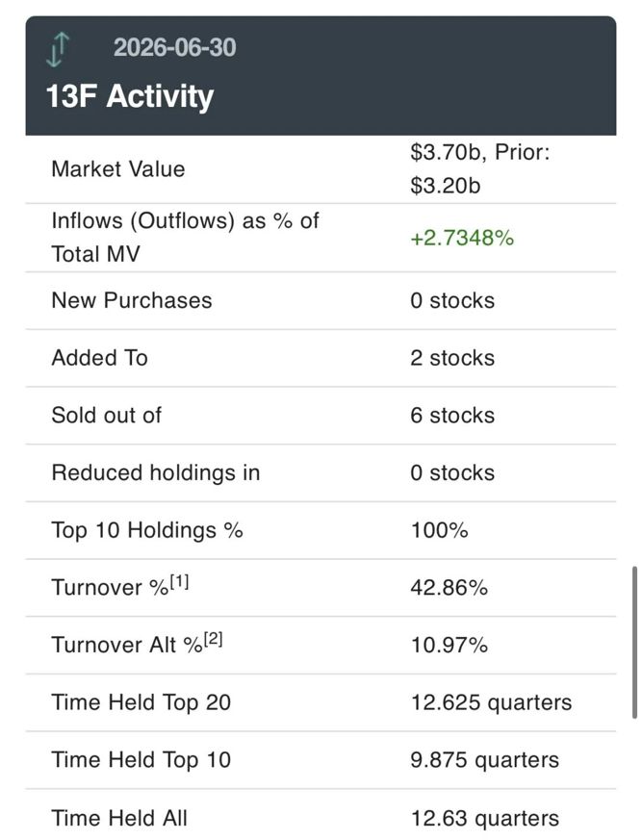Open the Turnover Alt % footnote [2]
This screenshot has width=642, height=840.
tap(214, 640)
